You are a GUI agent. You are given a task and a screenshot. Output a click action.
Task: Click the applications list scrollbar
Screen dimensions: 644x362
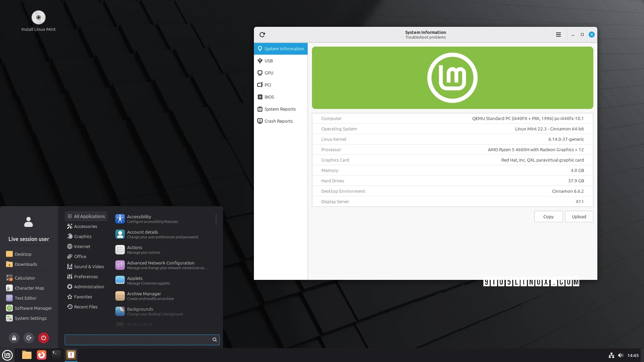(x=216, y=220)
